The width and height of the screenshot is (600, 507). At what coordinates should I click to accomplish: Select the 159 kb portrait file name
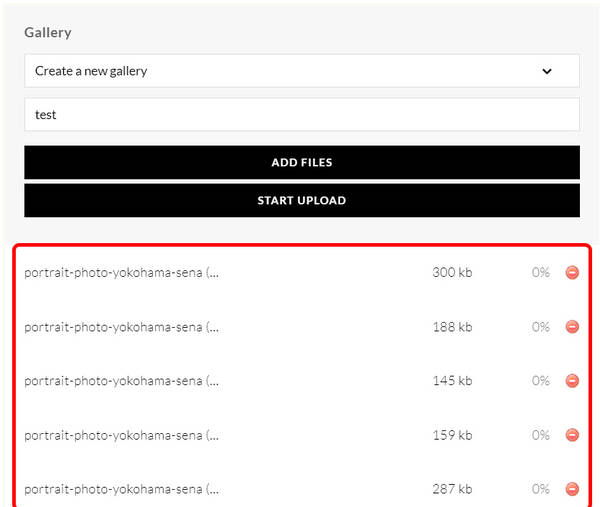(x=121, y=435)
